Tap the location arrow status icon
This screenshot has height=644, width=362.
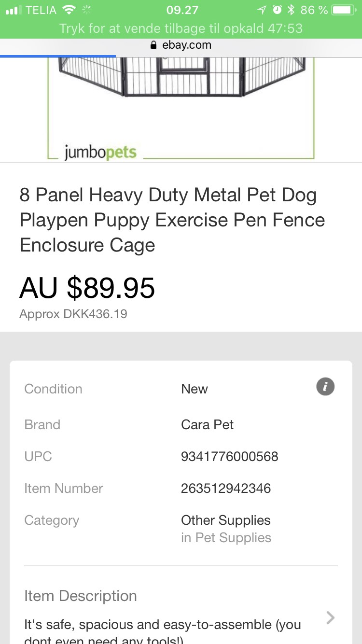pyautogui.click(x=262, y=10)
